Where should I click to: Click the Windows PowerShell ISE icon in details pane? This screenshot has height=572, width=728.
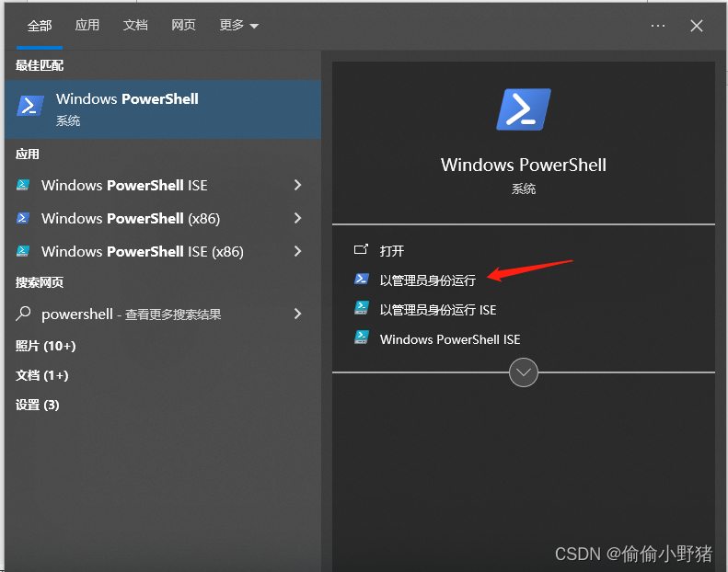click(x=361, y=337)
